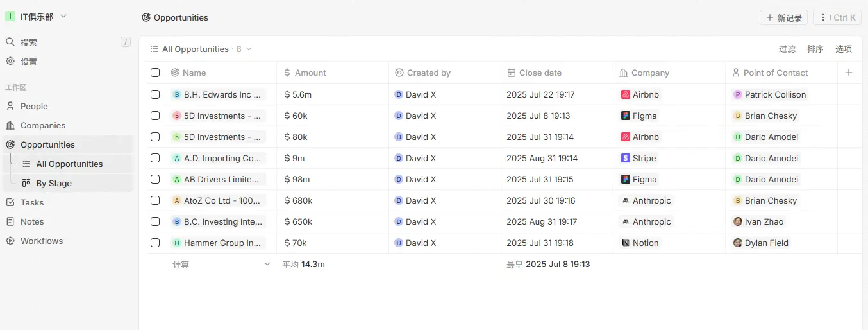Toggle the select-all checkbox in header
868x330 pixels.
click(x=155, y=73)
